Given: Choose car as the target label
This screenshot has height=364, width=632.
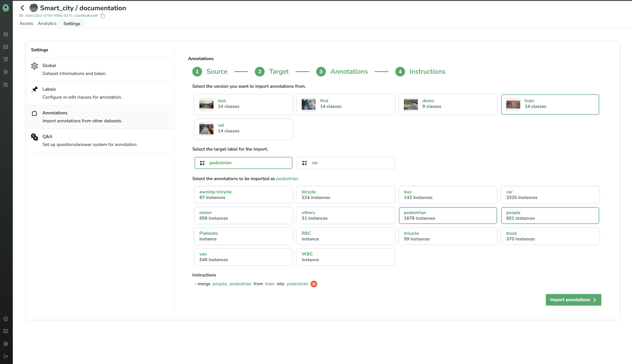Looking at the screenshot, I should click(345, 163).
